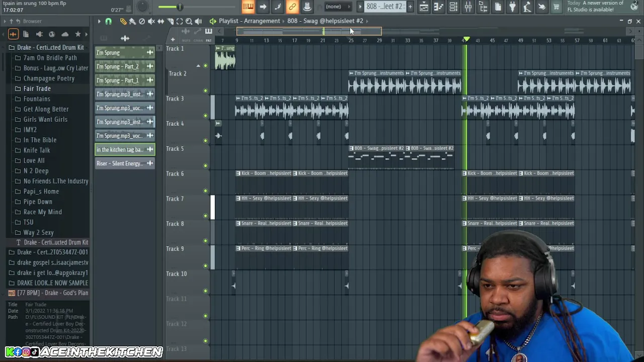The image size is (644, 362).
Task: Select the I'm Sprung - Part_2 clip
Action: (x=125, y=66)
